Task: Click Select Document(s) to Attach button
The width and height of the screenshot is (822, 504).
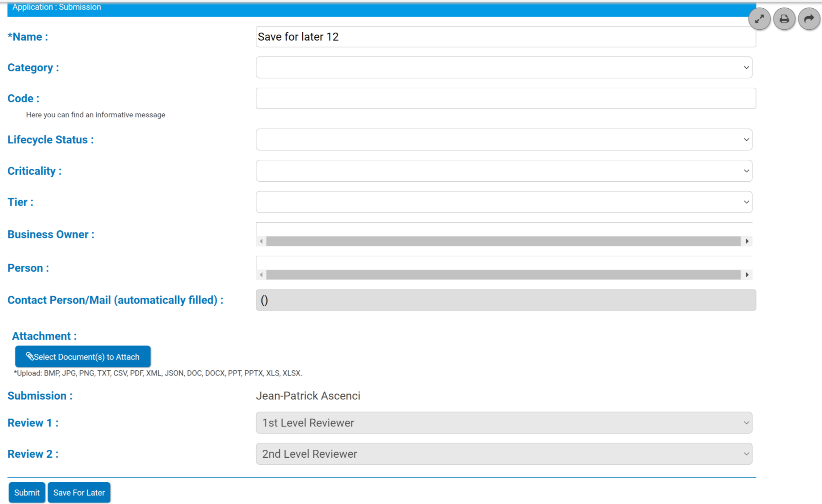Action: click(83, 357)
